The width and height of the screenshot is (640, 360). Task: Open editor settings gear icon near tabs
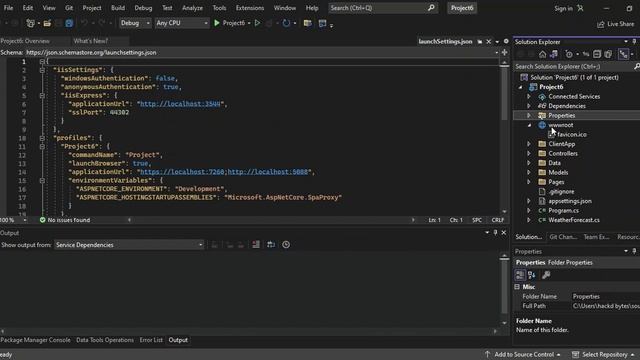(506, 41)
